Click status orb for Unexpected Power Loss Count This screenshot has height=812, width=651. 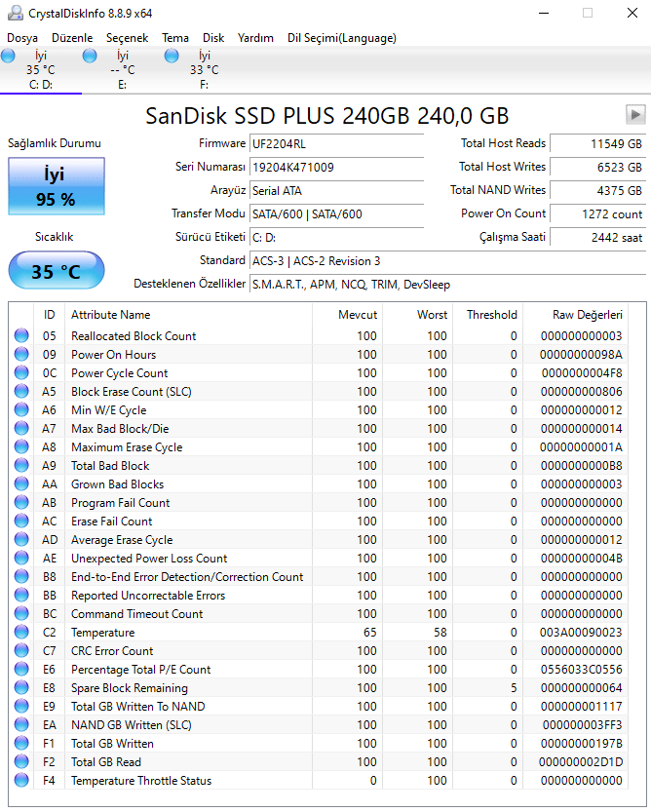tap(21, 558)
